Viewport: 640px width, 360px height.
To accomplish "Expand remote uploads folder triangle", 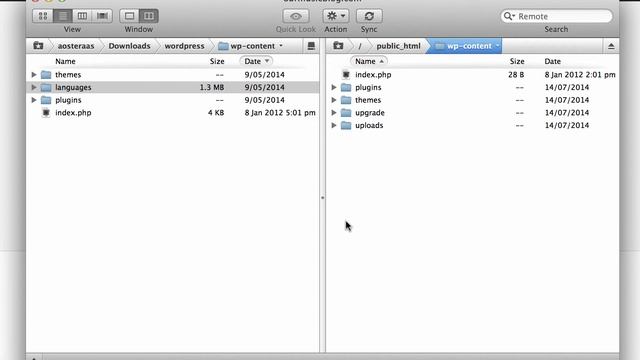I will [334, 125].
